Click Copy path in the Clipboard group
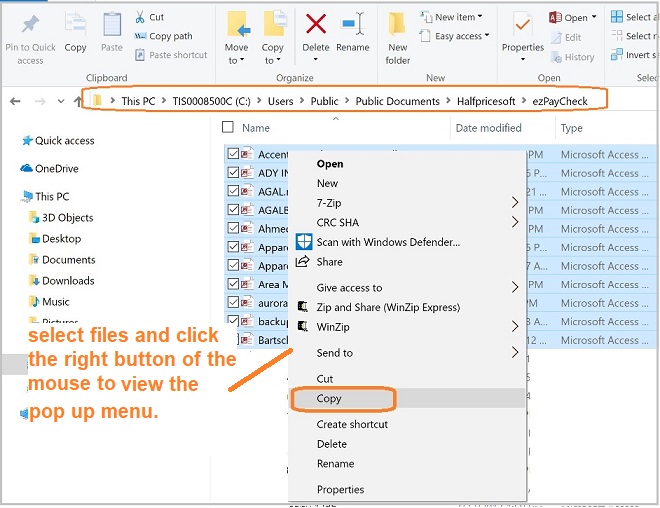 [170, 36]
